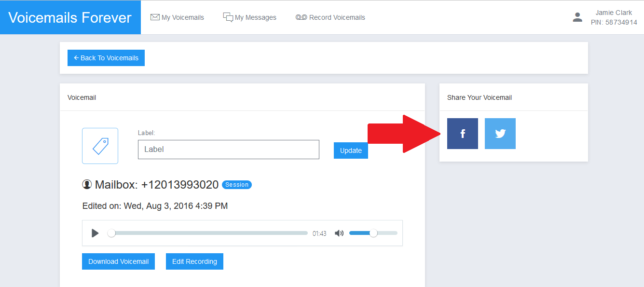Adjust the volume slider handle
This screenshot has height=287, width=644.
pos(373,233)
